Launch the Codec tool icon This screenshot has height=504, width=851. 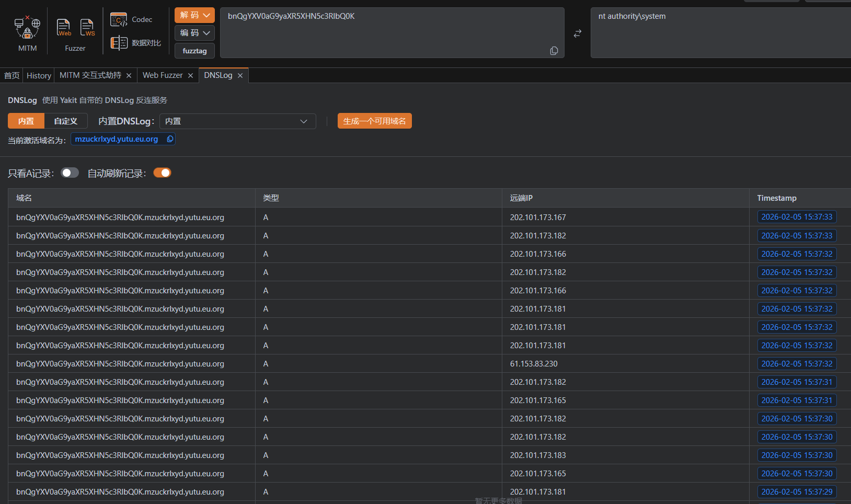click(x=119, y=20)
